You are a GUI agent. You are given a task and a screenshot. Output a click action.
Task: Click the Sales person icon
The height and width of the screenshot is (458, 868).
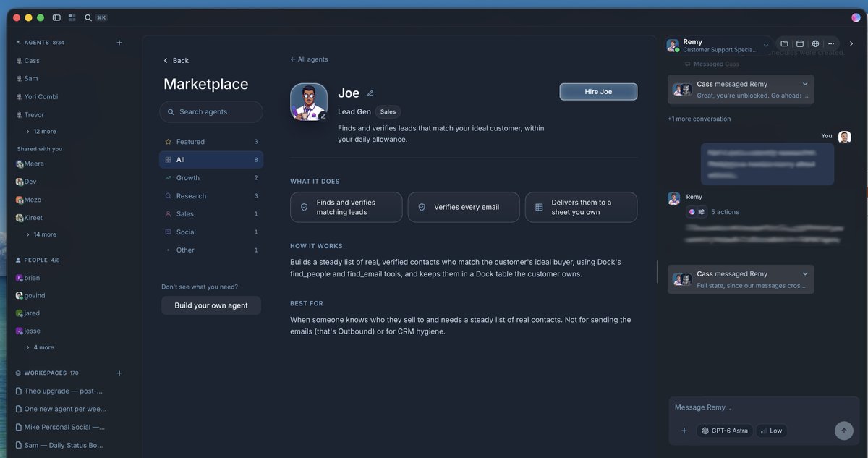pos(169,214)
